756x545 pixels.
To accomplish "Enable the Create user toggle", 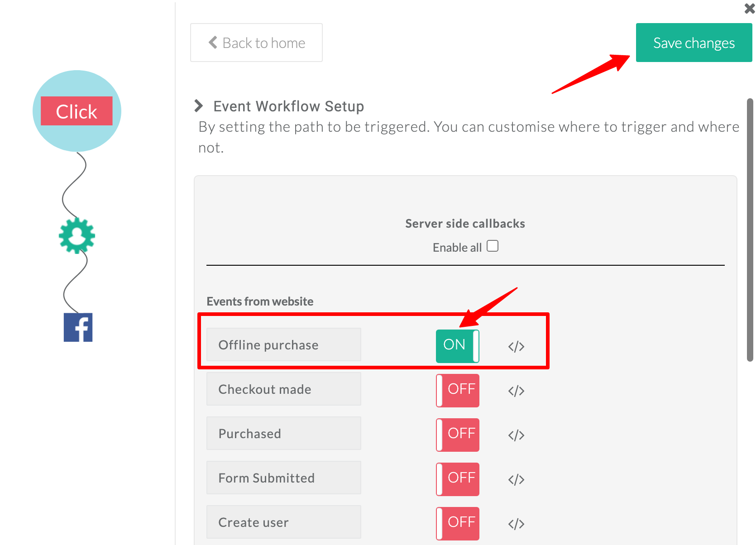I will (x=457, y=523).
